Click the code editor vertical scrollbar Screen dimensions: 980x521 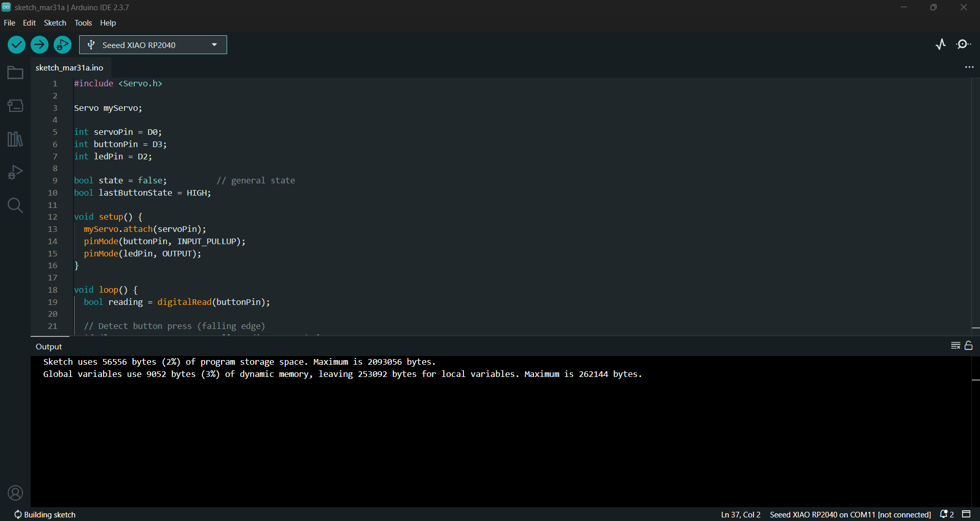pos(975,206)
